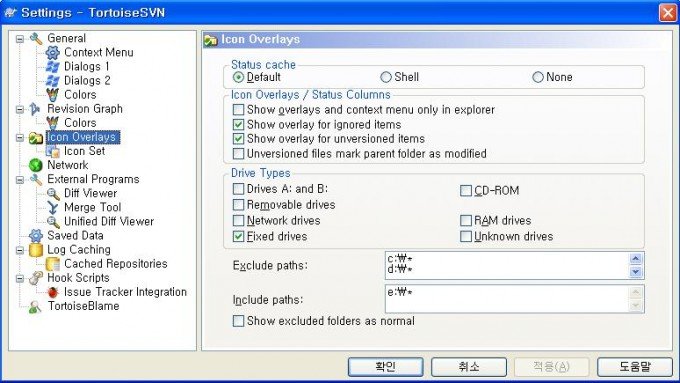Click the Icon Set icon
This screenshot has width=680, height=383.
(52, 151)
